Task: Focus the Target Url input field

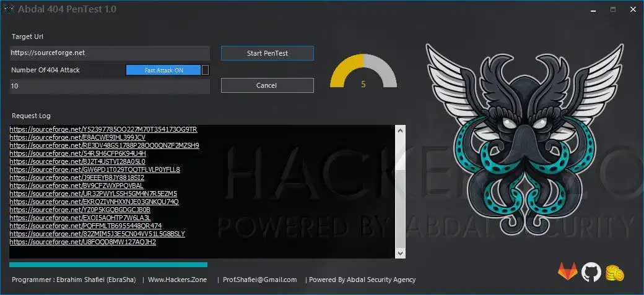Action: click(110, 53)
